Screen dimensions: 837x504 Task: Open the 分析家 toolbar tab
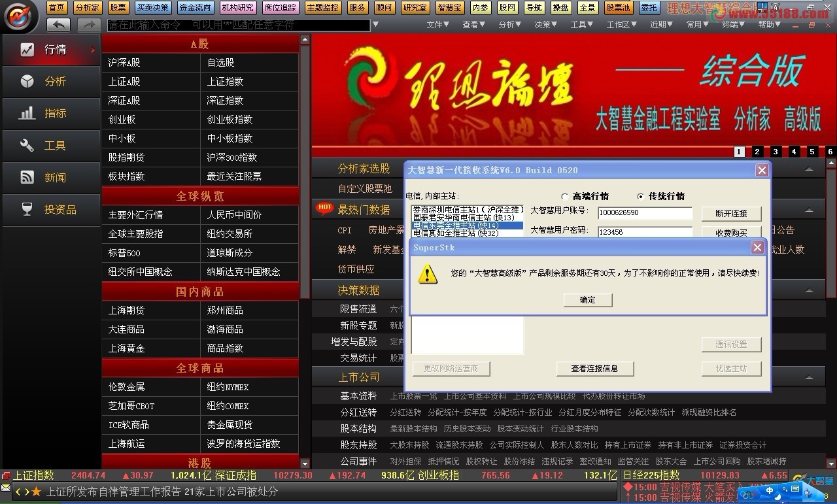87,8
